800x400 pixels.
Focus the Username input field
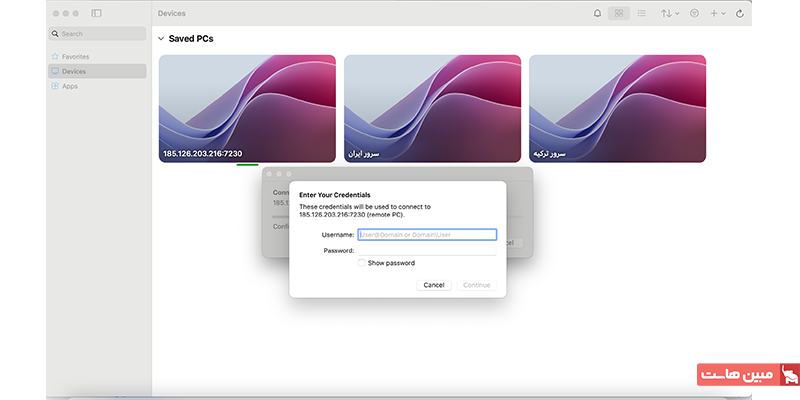(x=427, y=235)
